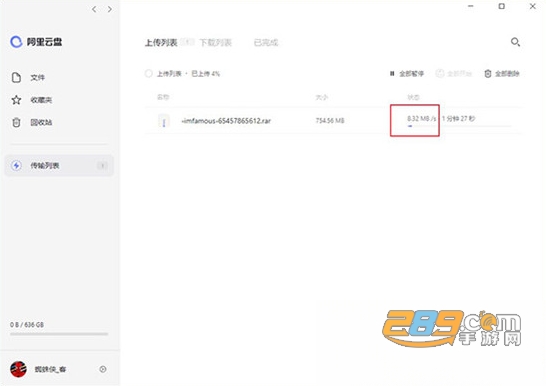
Task: Click the 8.32 MB/s upload speed
Action: [421, 118]
